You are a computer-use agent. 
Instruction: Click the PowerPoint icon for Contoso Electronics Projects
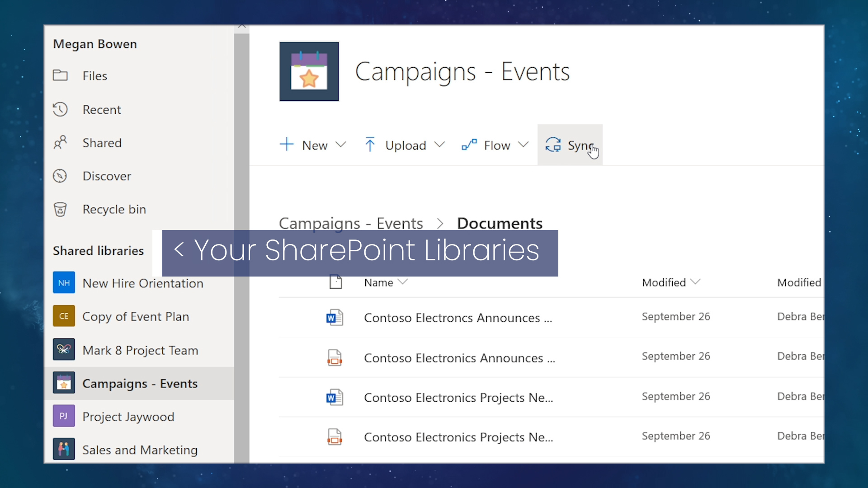[x=335, y=437]
